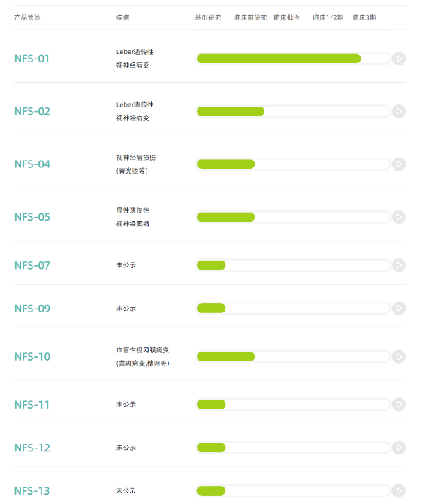Click the 临床前研究 column header
The height and width of the screenshot is (504, 429).
tap(250, 18)
